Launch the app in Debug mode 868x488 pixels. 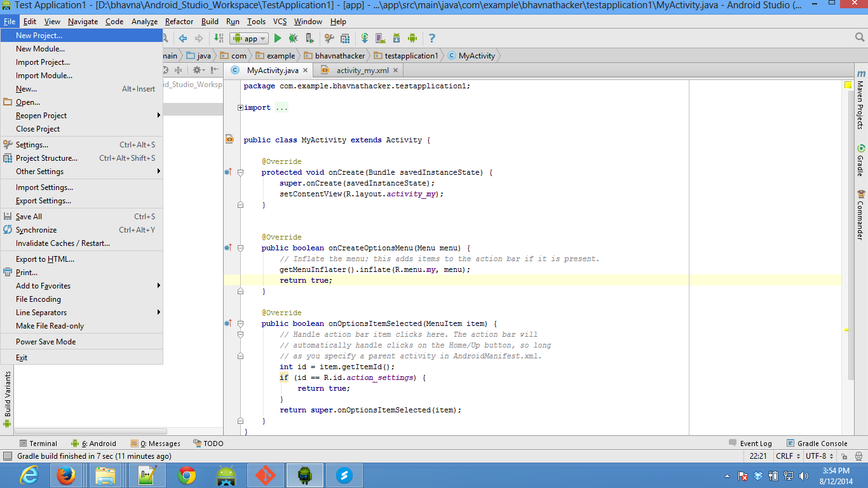point(292,38)
